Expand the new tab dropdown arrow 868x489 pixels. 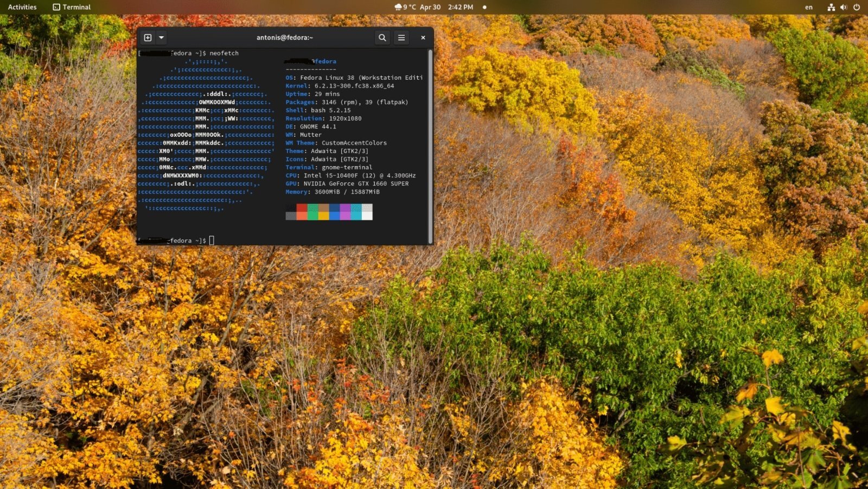(x=161, y=37)
